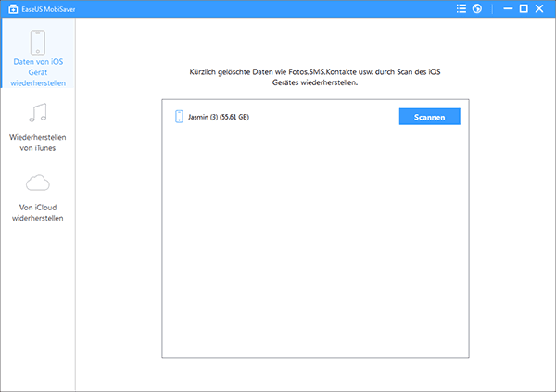The image size is (556, 392).
Task: Switch to 'Wiederherstellen von iTunes' tab
Action: pos(38,127)
